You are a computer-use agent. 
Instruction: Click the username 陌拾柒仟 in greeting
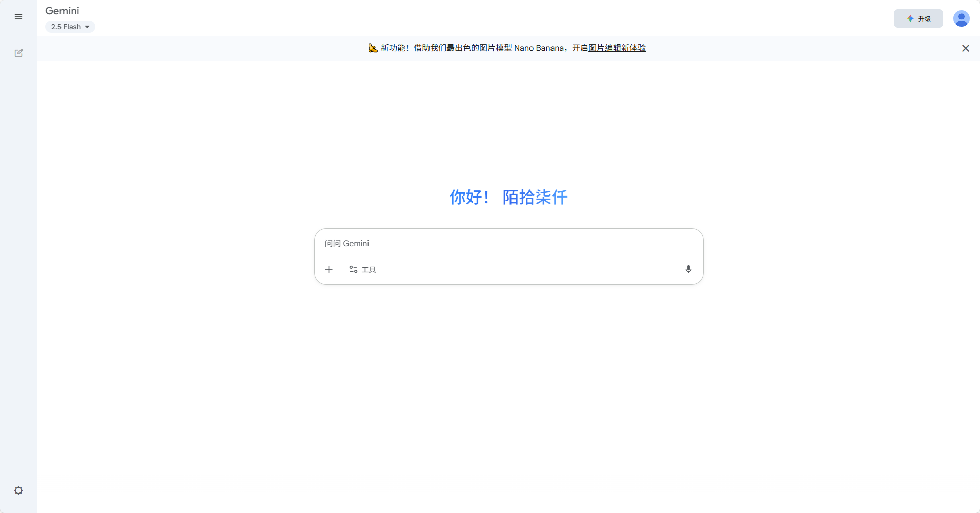(535, 197)
